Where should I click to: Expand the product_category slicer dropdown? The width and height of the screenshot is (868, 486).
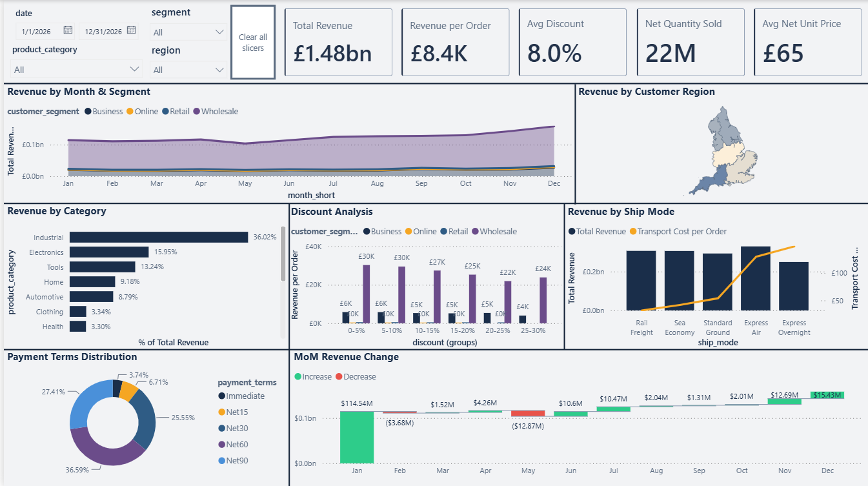[x=135, y=69]
